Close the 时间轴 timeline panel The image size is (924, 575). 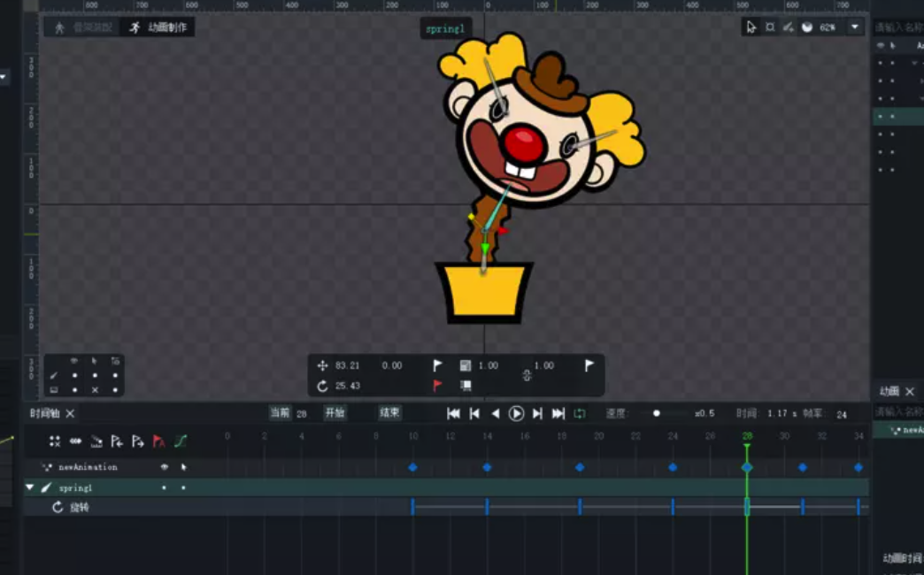tap(70, 413)
